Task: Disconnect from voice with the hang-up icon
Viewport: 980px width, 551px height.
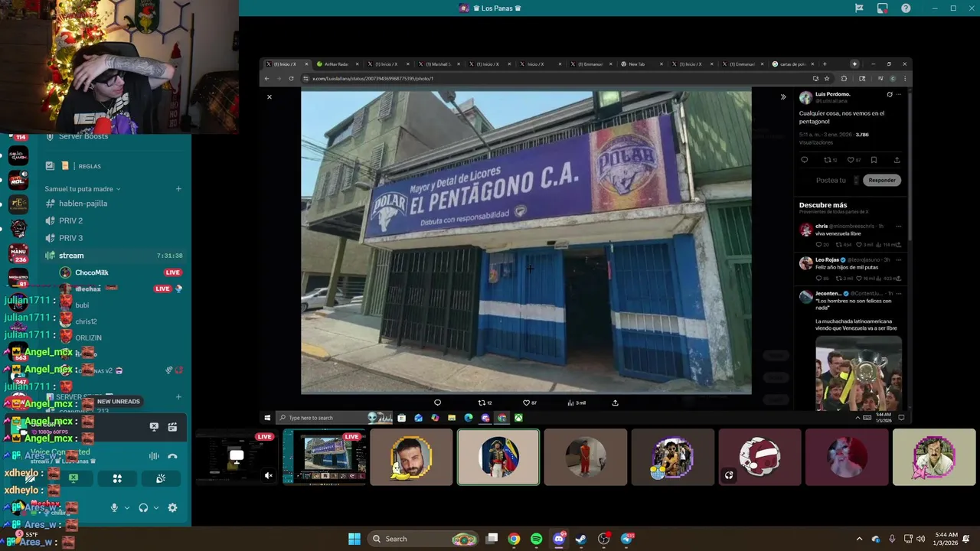Action: point(172,456)
